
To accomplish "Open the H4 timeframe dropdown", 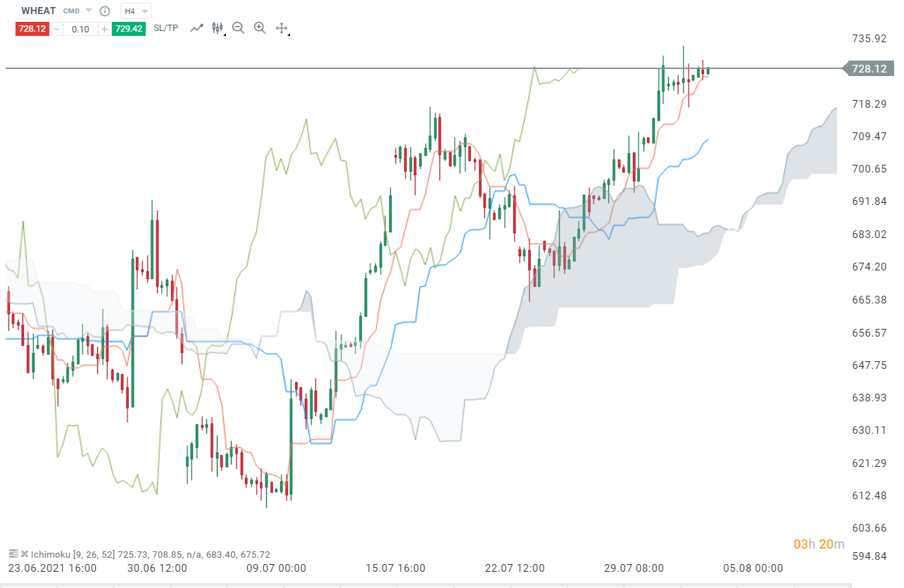I will click(136, 11).
